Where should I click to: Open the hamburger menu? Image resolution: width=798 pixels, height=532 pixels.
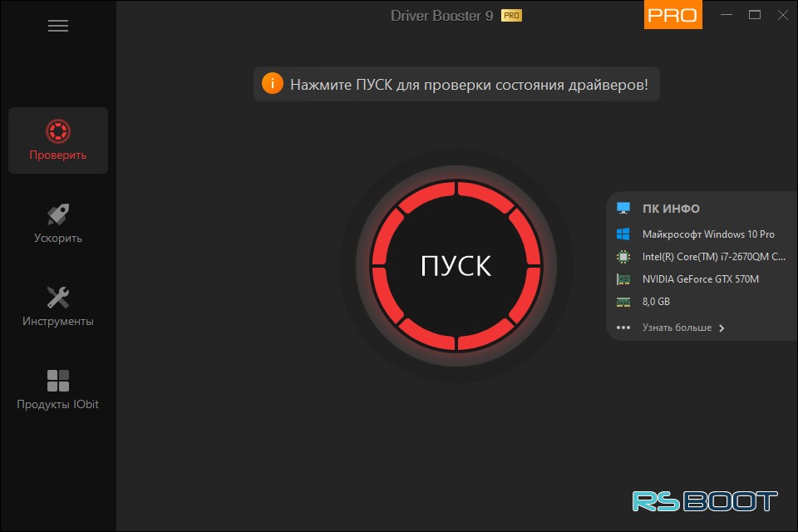pos(58,26)
